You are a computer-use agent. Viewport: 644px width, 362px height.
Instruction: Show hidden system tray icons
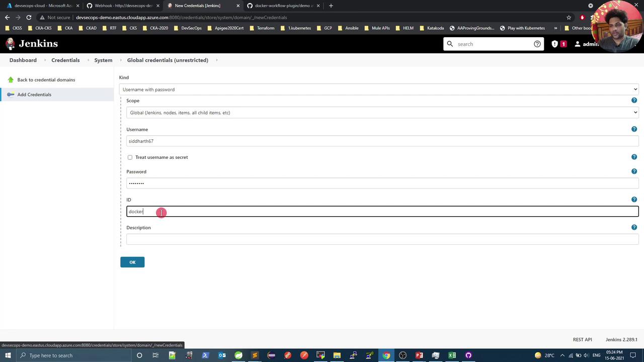pyautogui.click(x=562, y=355)
